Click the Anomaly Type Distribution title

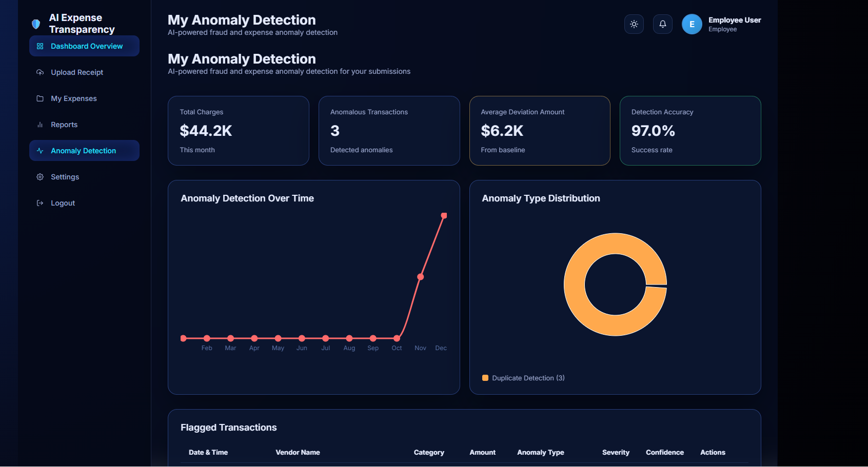click(541, 198)
